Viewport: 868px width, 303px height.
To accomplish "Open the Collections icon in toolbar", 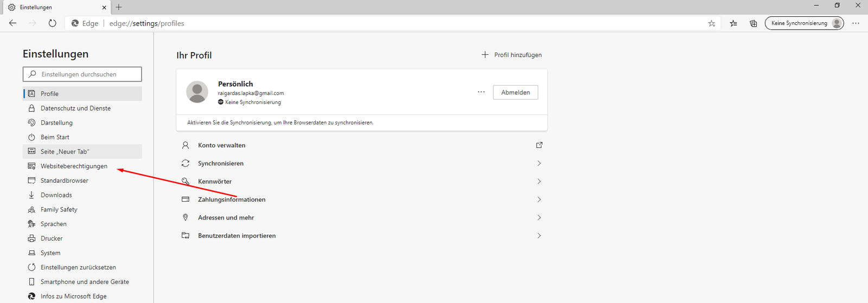I will [753, 23].
